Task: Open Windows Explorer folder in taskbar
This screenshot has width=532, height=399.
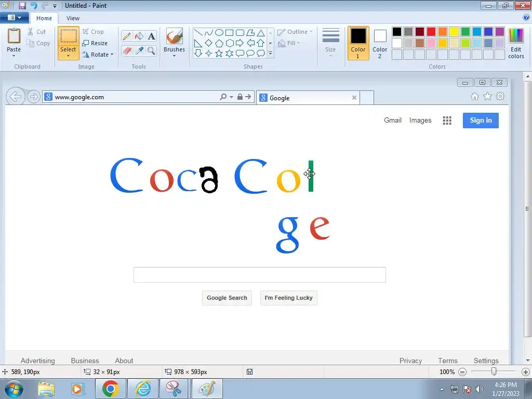Action: (x=46, y=389)
